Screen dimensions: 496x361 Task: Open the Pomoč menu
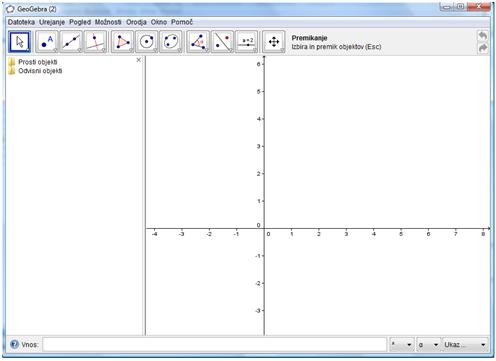tap(182, 22)
